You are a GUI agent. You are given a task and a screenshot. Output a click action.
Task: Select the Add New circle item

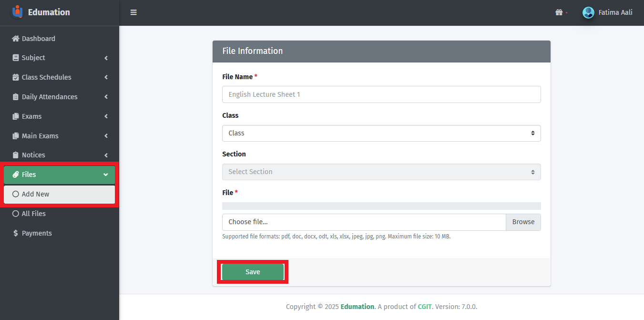[x=16, y=194]
